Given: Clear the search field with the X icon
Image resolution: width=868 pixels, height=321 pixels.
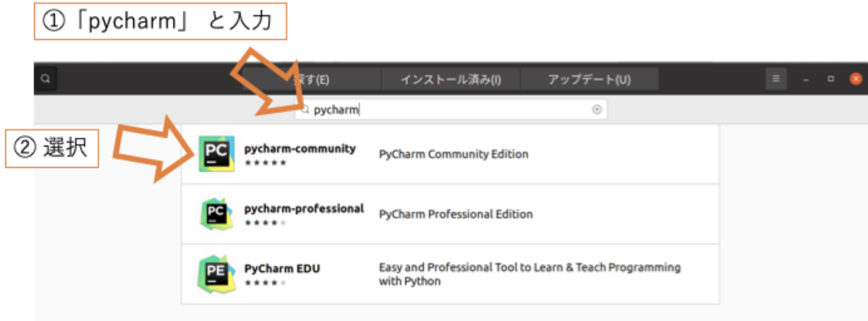Looking at the screenshot, I should [597, 109].
